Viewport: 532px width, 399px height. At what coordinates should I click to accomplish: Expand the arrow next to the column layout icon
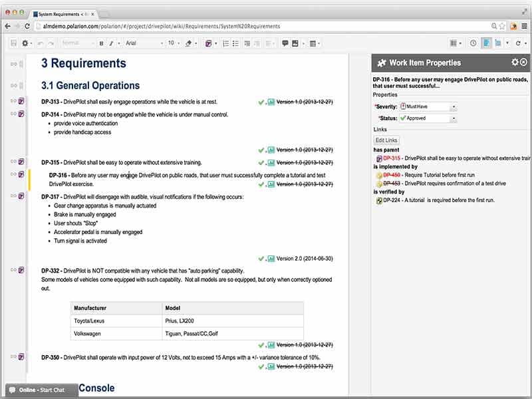coord(460,43)
